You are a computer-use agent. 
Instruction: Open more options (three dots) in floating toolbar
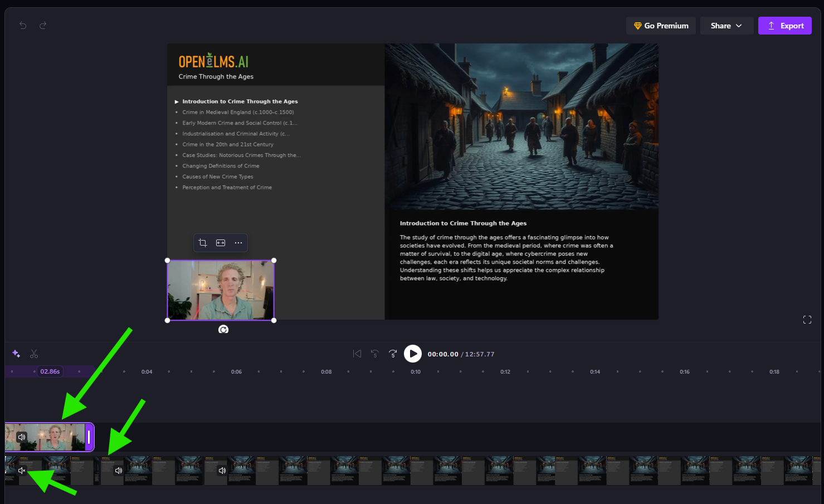[238, 243]
